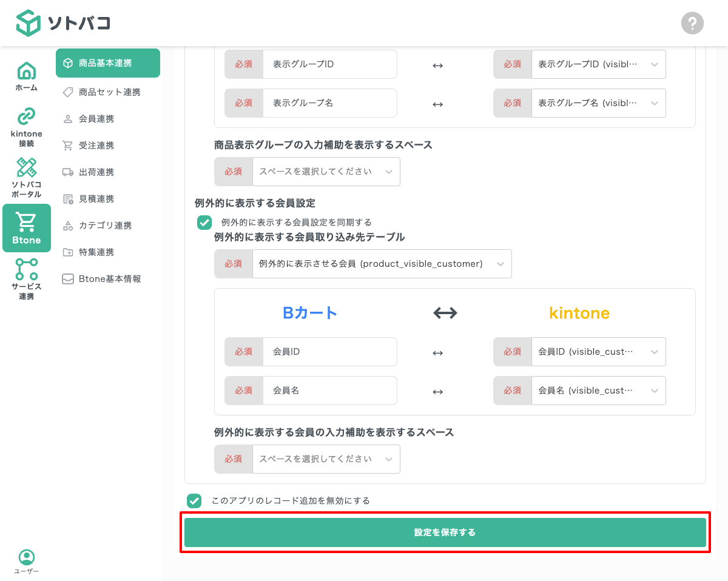
Task: Open the kintone 会員ID field dropdown
Action: click(598, 352)
